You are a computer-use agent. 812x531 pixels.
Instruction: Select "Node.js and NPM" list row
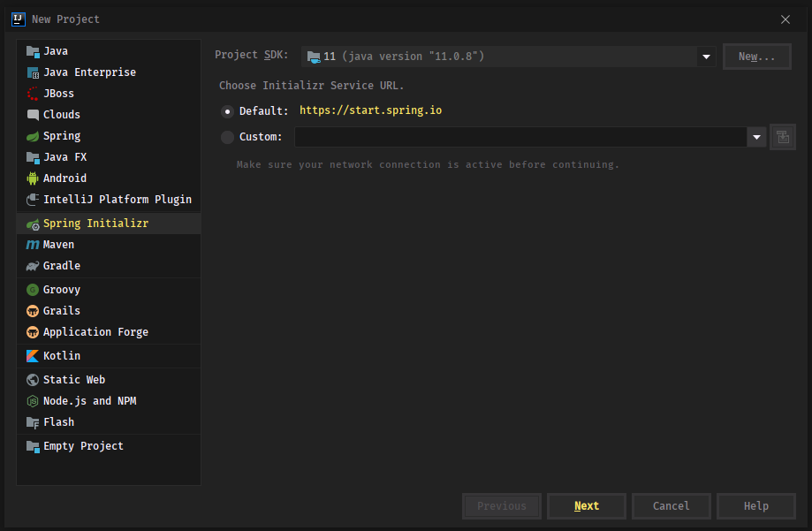click(109, 401)
